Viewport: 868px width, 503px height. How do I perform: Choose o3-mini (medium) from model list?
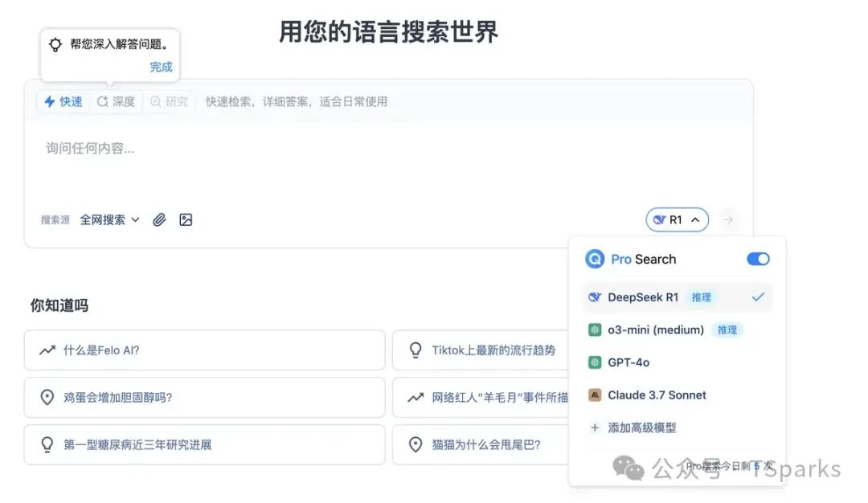click(677, 329)
